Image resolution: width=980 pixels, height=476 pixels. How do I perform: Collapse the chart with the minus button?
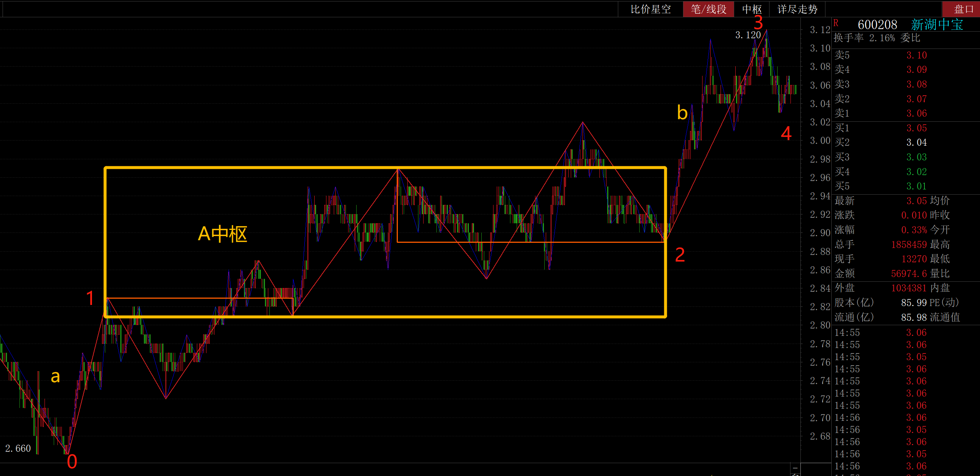coord(795,468)
